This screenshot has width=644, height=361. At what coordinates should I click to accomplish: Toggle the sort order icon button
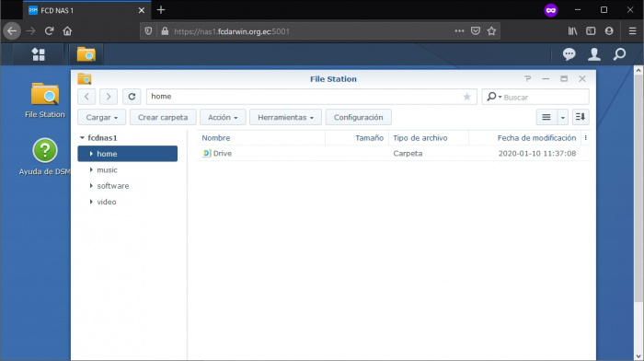(581, 117)
